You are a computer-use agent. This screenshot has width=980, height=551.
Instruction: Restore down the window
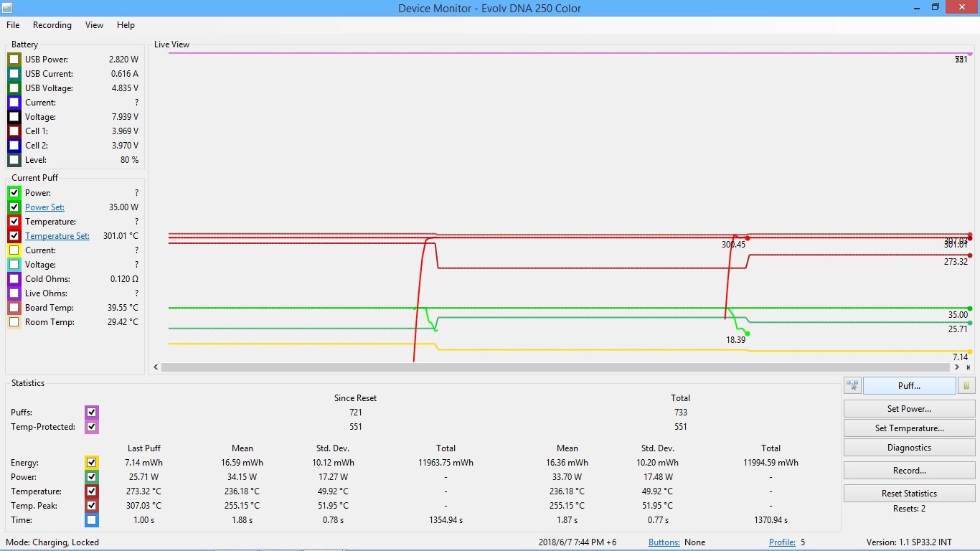(x=936, y=7)
